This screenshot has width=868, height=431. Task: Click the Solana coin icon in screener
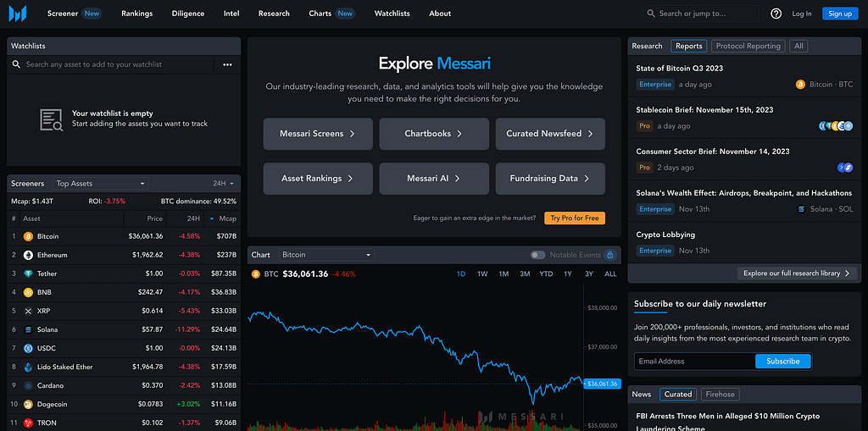28,329
